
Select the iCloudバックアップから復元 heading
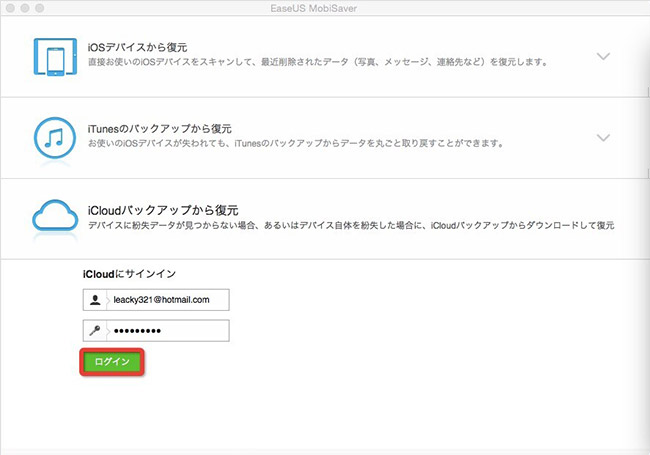163,210
